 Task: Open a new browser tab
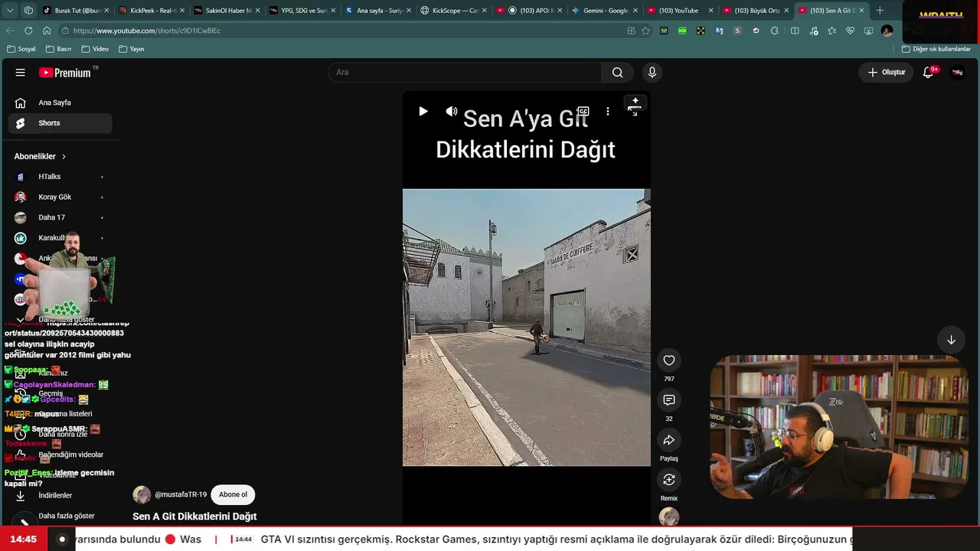click(x=880, y=11)
